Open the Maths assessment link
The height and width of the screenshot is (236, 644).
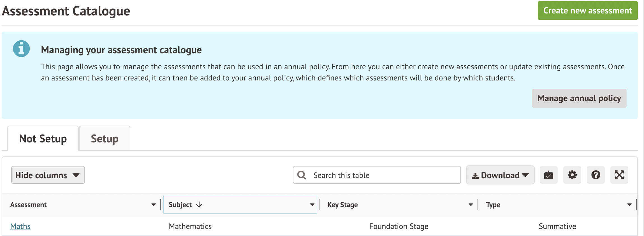20,226
